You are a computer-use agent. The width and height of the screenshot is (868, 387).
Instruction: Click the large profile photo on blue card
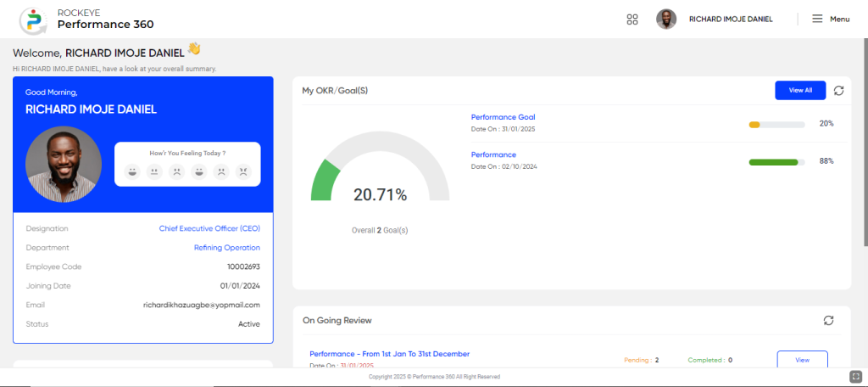tap(64, 164)
